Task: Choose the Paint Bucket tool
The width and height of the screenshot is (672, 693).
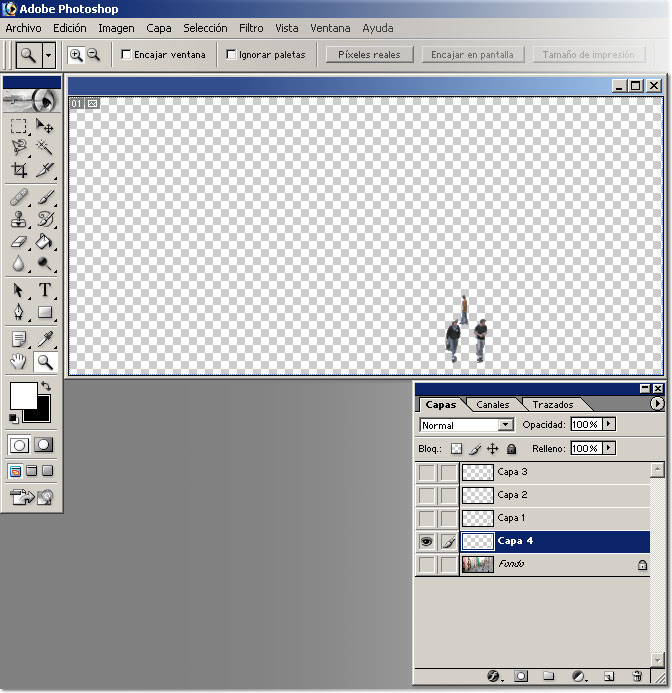Action: point(45,242)
